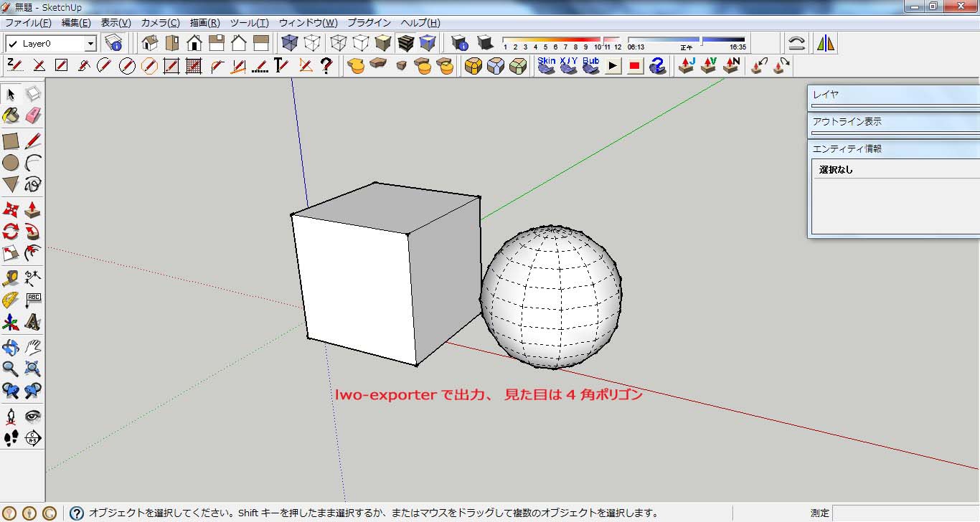Select the Freehand scribble tool
Viewport: 980px width, 522px height.
click(x=33, y=185)
